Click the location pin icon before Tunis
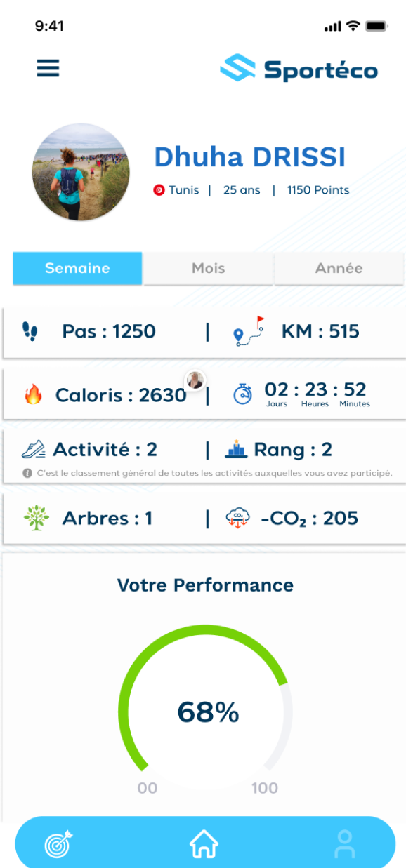The width and height of the screenshot is (406, 868). tap(159, 189)
